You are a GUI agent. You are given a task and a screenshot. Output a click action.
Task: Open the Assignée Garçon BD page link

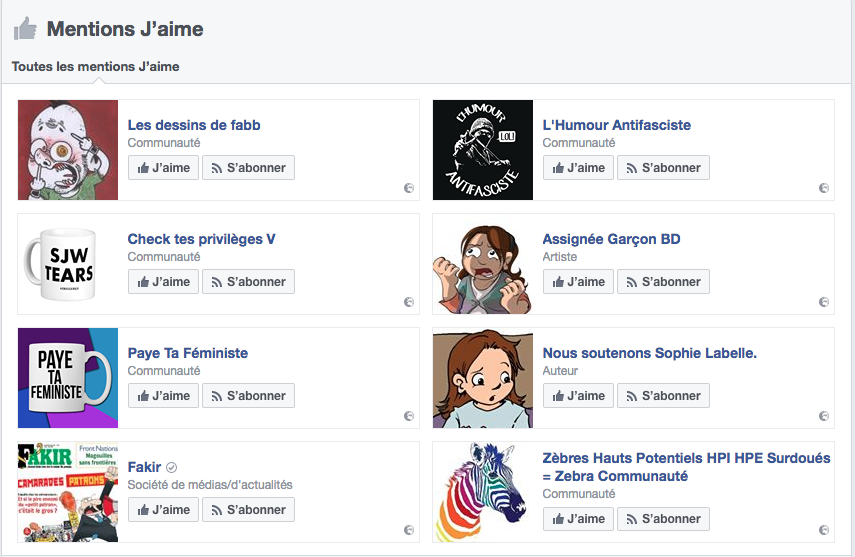pos(611,239)
